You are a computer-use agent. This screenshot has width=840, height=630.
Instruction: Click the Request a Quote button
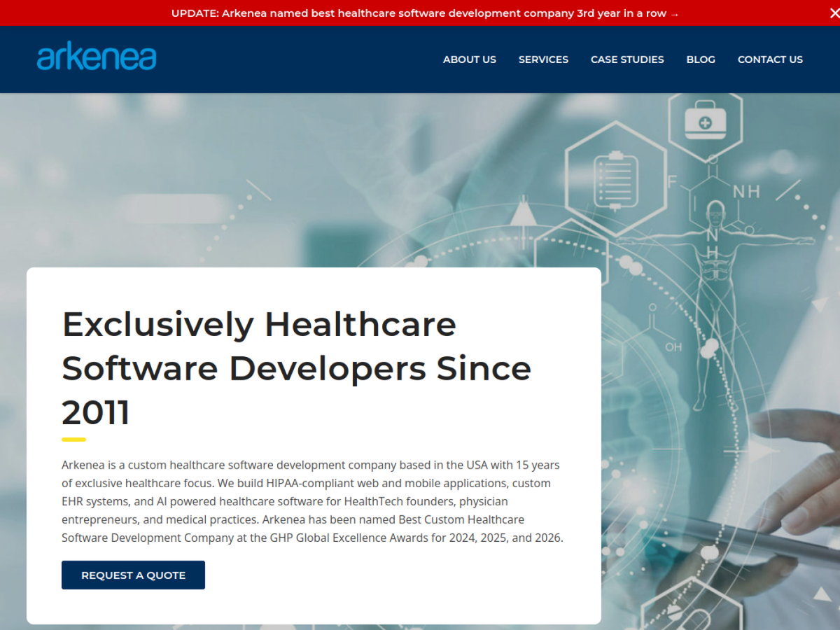pyautogui.click(x=133, y=575)
